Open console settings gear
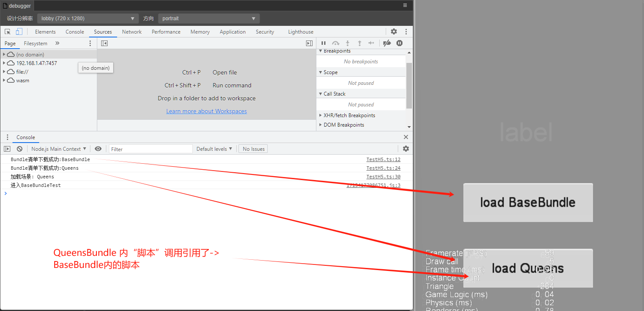 tap(406, 149)
